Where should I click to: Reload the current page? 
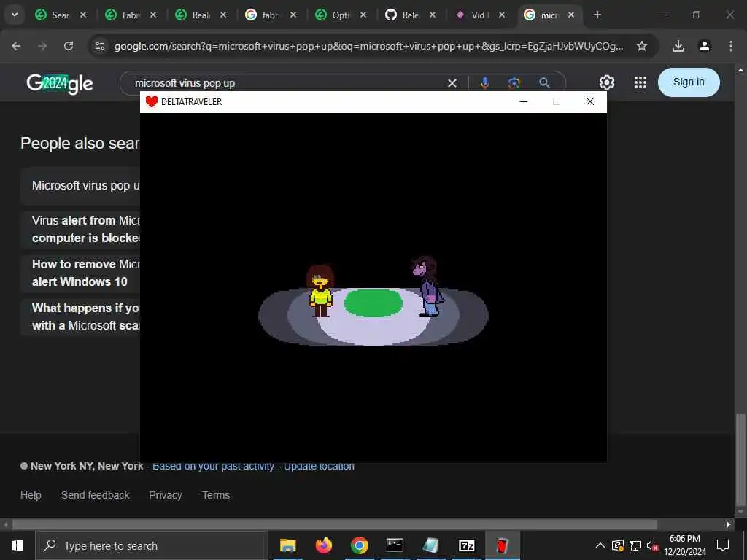pyautogui.click(x=69, y=46)
